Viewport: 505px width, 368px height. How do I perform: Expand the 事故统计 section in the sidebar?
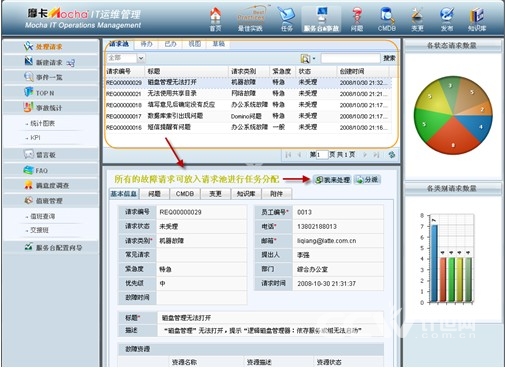(43, 108)
